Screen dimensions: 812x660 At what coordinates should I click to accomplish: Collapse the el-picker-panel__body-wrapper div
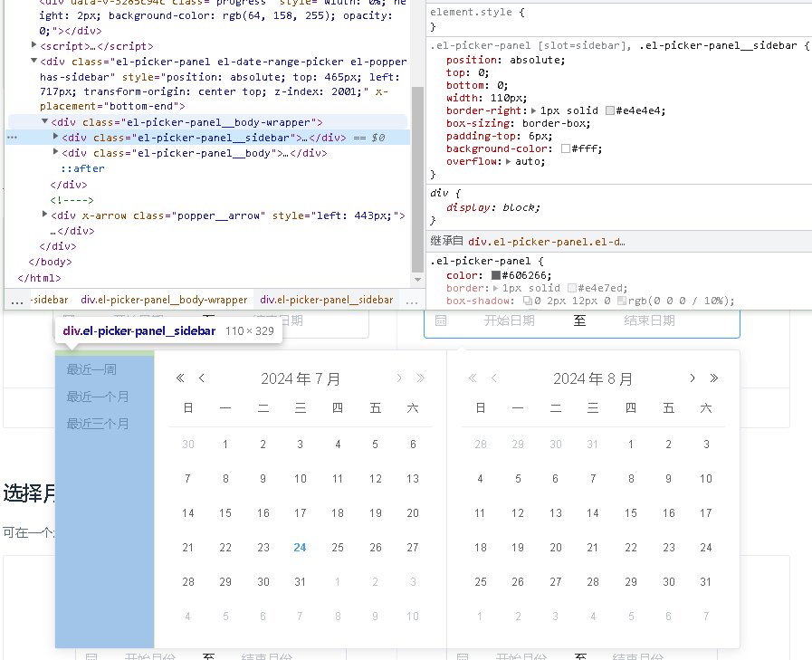pyautogui.click(x=45, y=121)
